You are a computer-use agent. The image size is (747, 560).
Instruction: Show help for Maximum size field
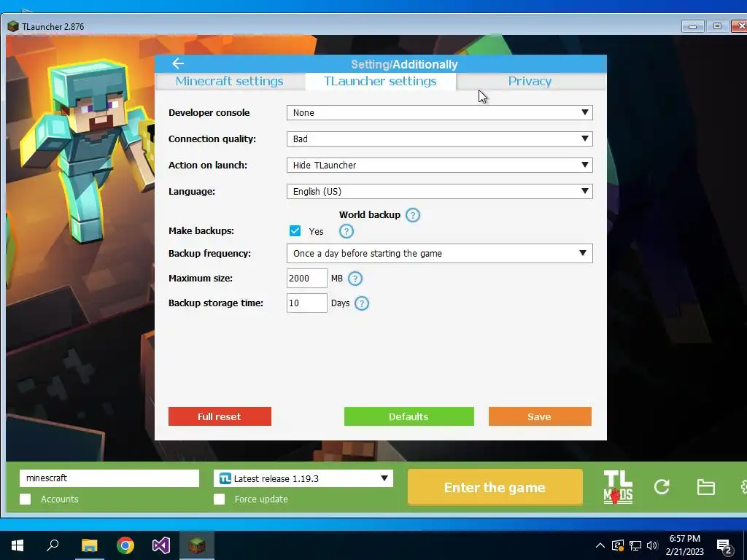point(355,279)
